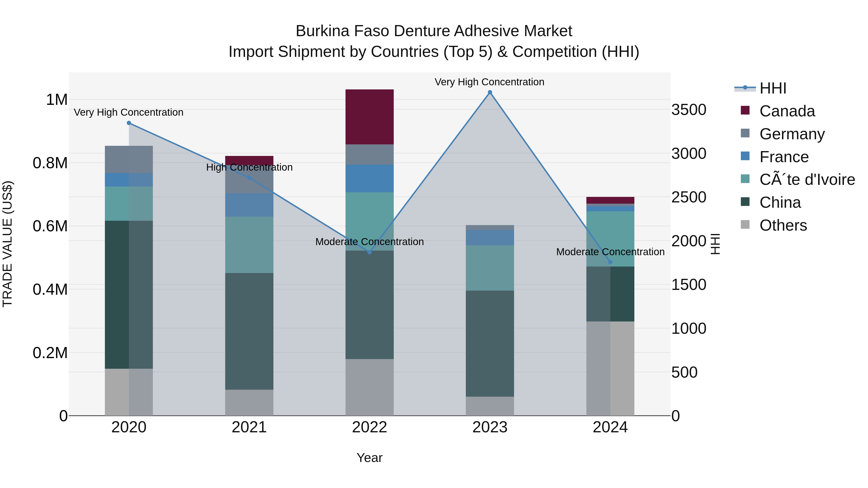868x488 pixels.
Task: Click the France blue legend swatch
Action: point(745,156)
